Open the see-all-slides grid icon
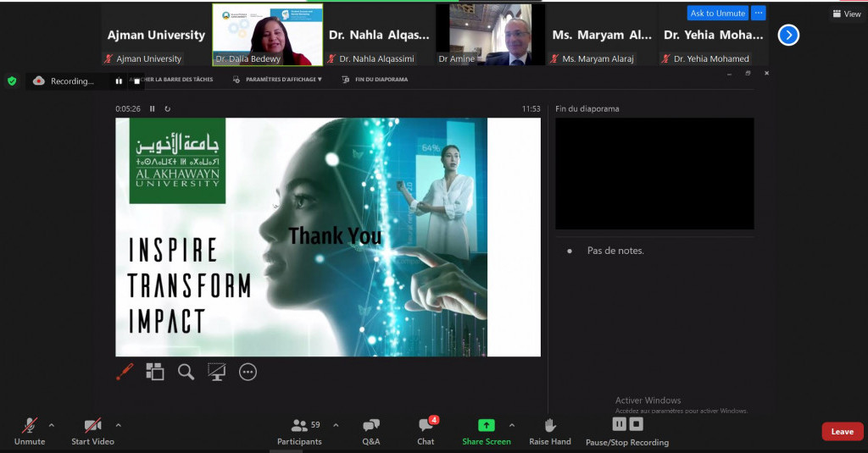 [154, 372]
